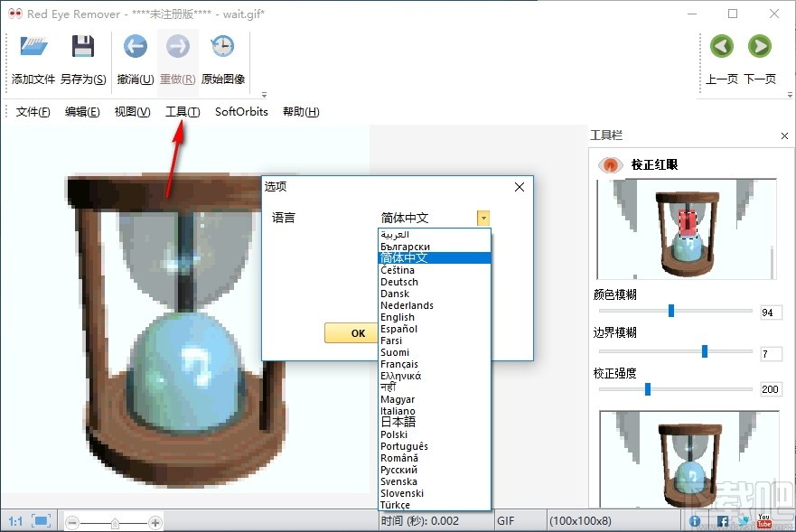796x532 pixels.
Task: Click the Add Files toolbar icon
Action: (33, 46)
